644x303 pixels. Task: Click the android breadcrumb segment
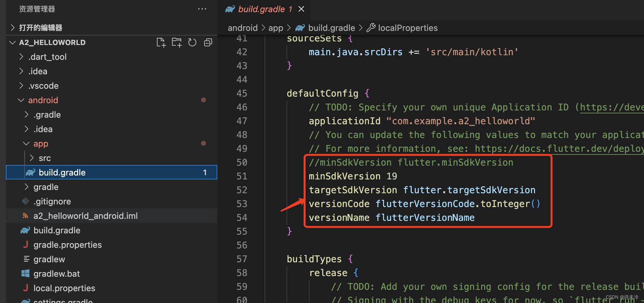click(x=243, y=28)
